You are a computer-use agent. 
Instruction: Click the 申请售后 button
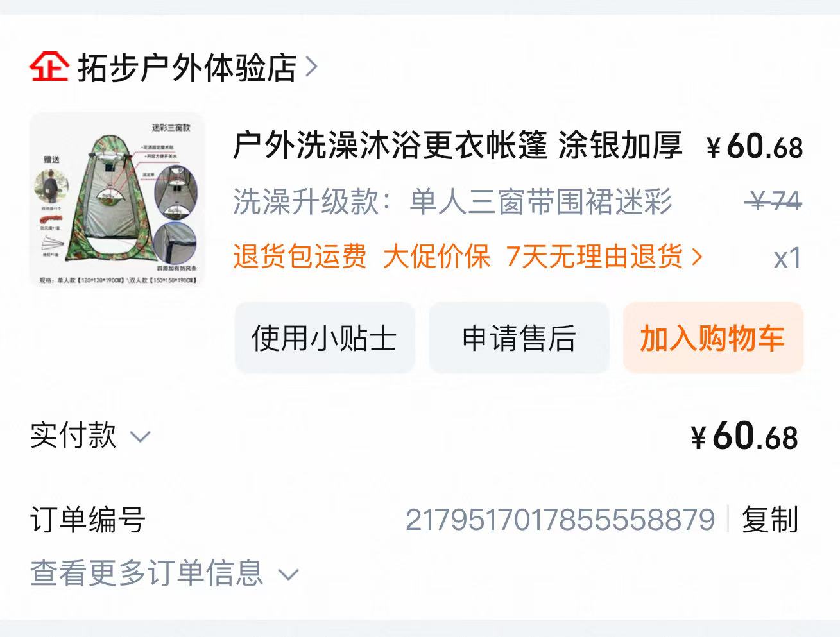pos(519,337)
